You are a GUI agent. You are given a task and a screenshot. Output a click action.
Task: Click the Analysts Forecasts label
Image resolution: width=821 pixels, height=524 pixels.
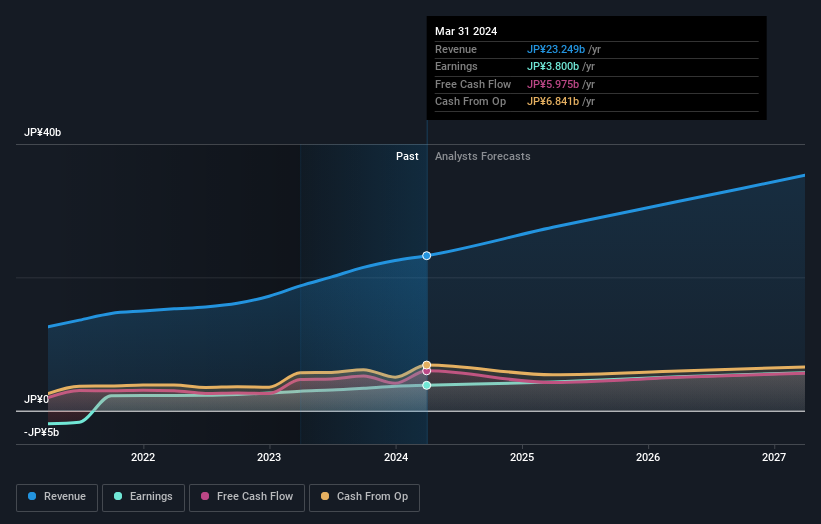point(483,157)
